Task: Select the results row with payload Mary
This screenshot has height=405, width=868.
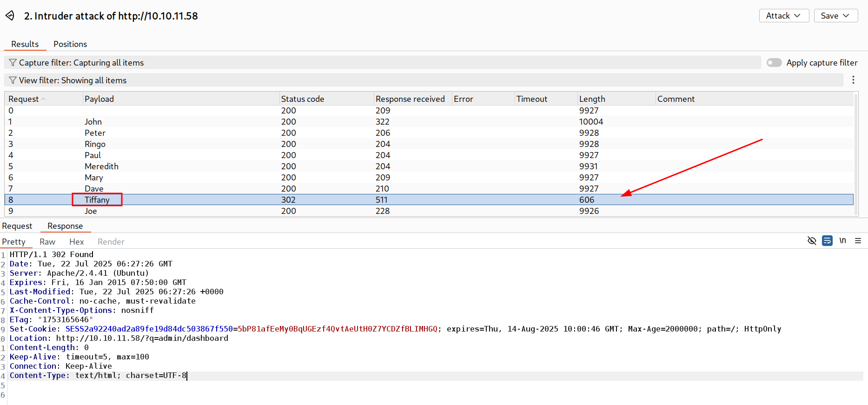Action: [429, 178]
